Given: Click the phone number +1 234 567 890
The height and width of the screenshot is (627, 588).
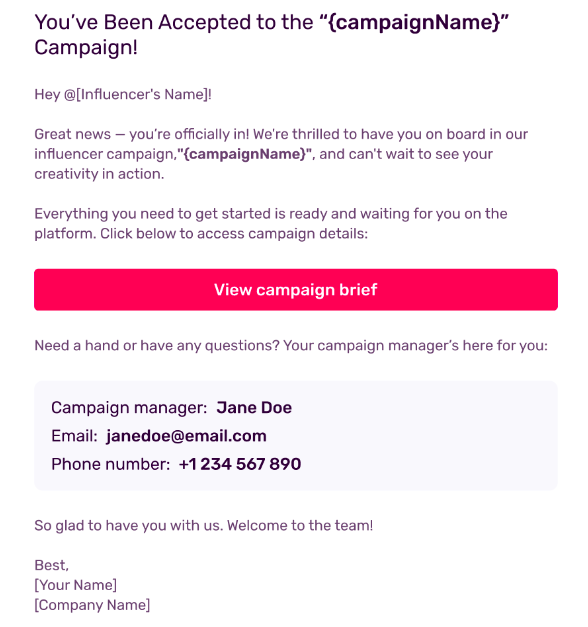Looking at the screenshot, I should 240,464.
